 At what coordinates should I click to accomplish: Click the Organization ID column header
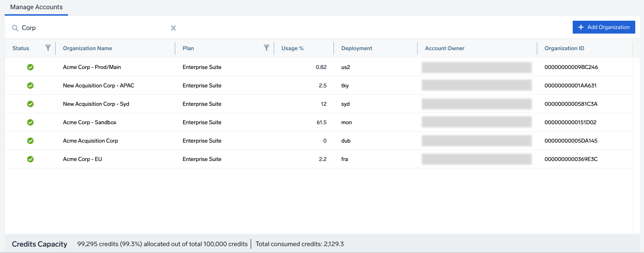(564, 48)
